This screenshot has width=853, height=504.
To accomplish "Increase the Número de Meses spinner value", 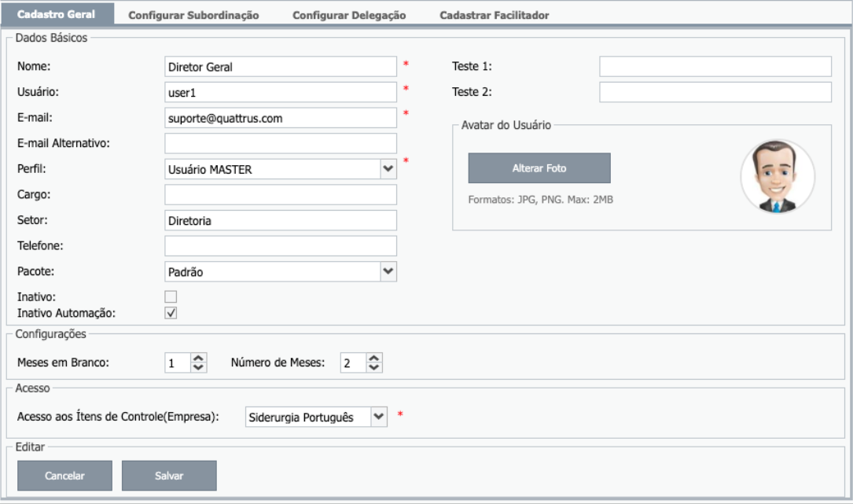I will [374, 359].
